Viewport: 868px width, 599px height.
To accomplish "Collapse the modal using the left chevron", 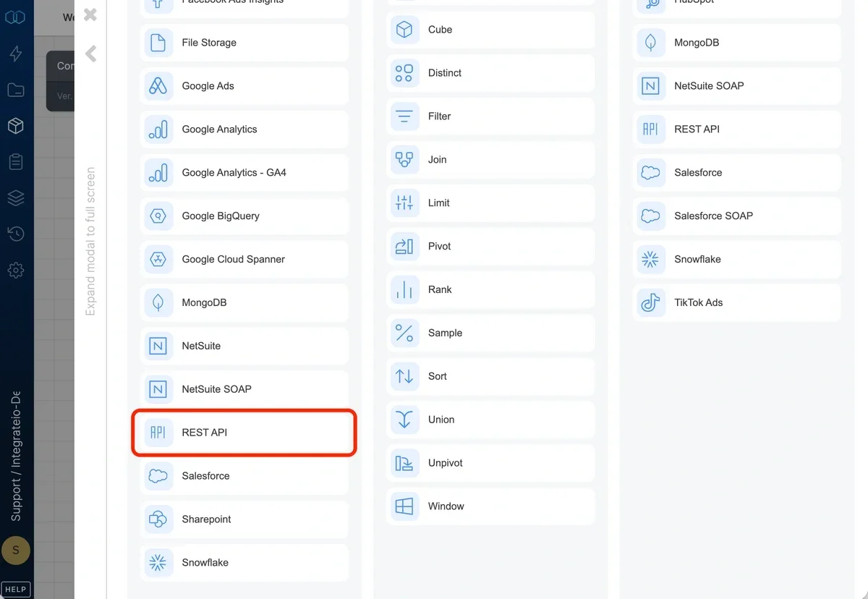I will pos(90,54).
